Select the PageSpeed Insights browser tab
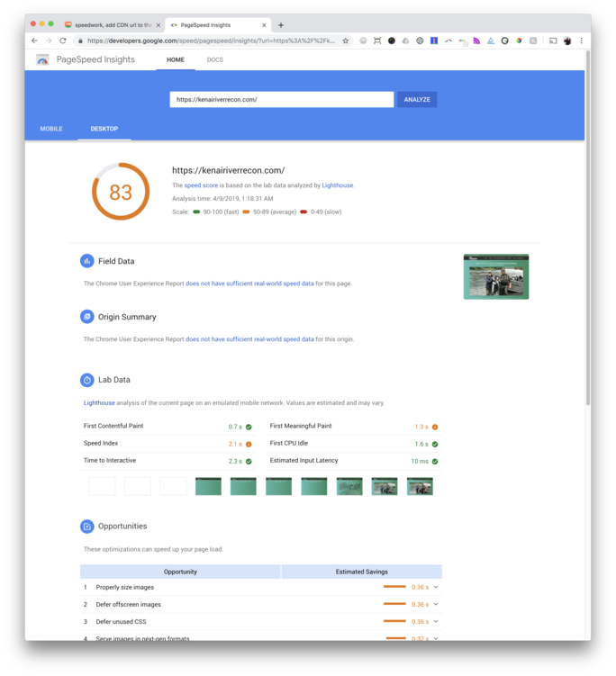Image resolution: width=616 pixels, height=676 pixels. pyautogui.click(x=218, y=25)
